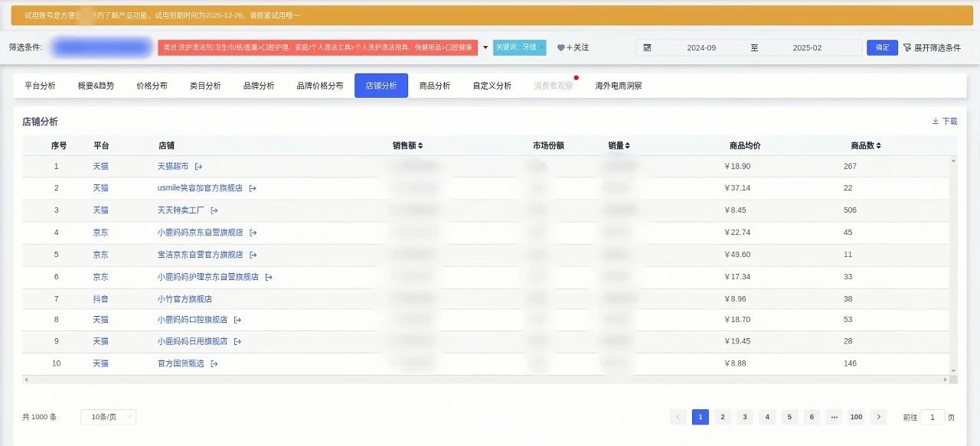Click the 商品均价 column header

pos(745,145)
